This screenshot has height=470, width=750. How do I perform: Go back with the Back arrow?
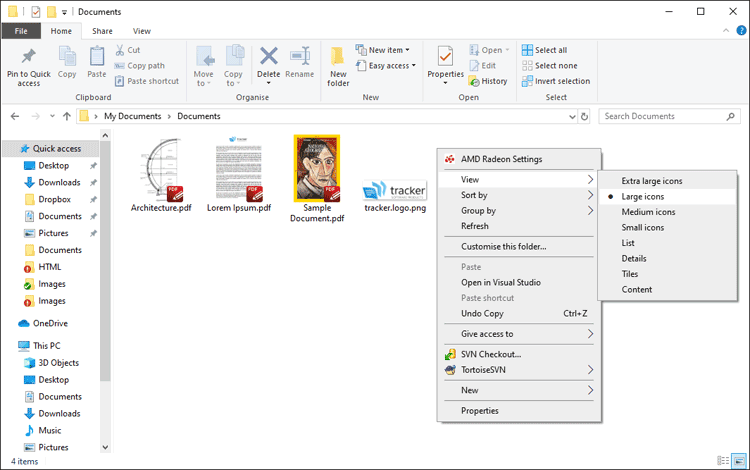(15, 116)
